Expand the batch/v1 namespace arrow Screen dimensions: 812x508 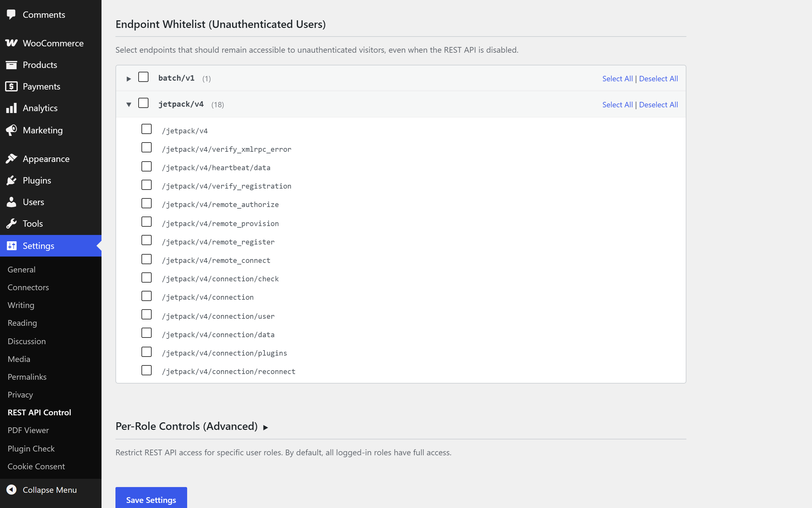point(128,79)
